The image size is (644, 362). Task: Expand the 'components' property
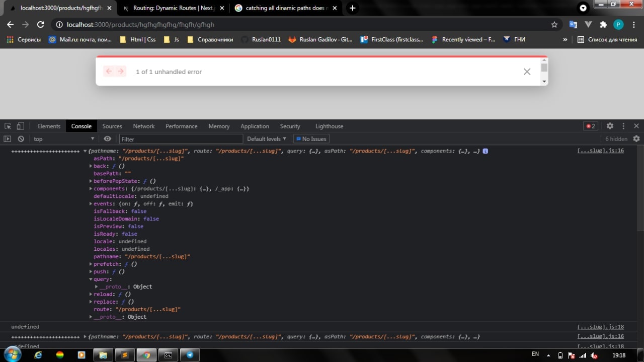pyautogui.click(x=91, y=189)
